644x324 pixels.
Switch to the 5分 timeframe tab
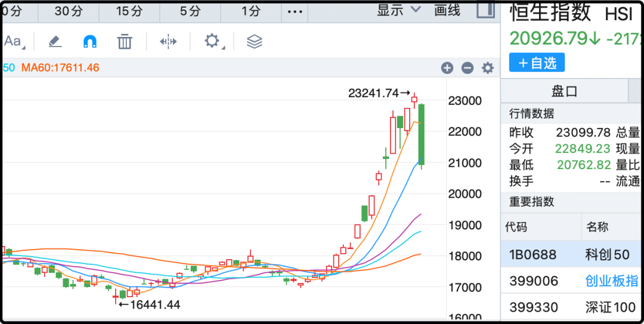tap(190, 11)
